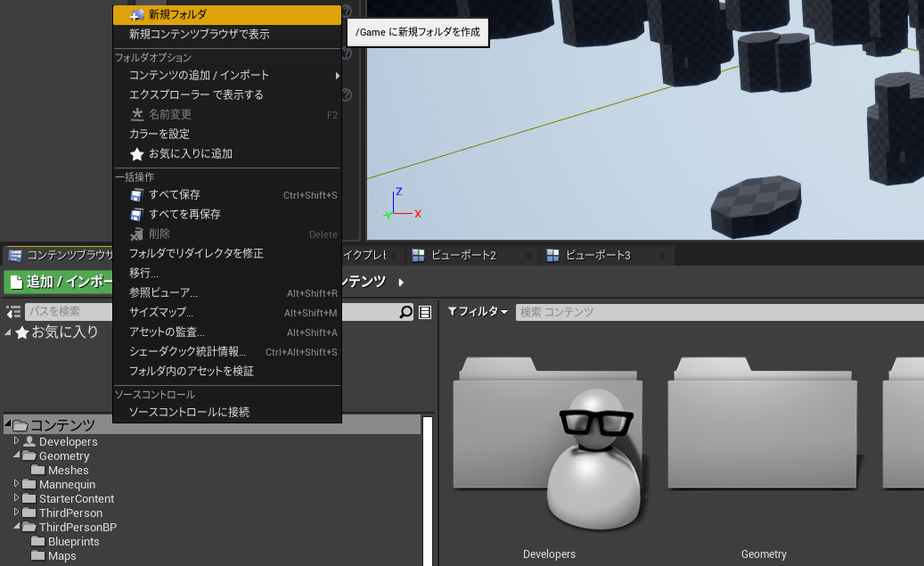The height and width of the screenshot is (566, 924).
Task: Expand the ThirdPerson folder
Action: 17,512
